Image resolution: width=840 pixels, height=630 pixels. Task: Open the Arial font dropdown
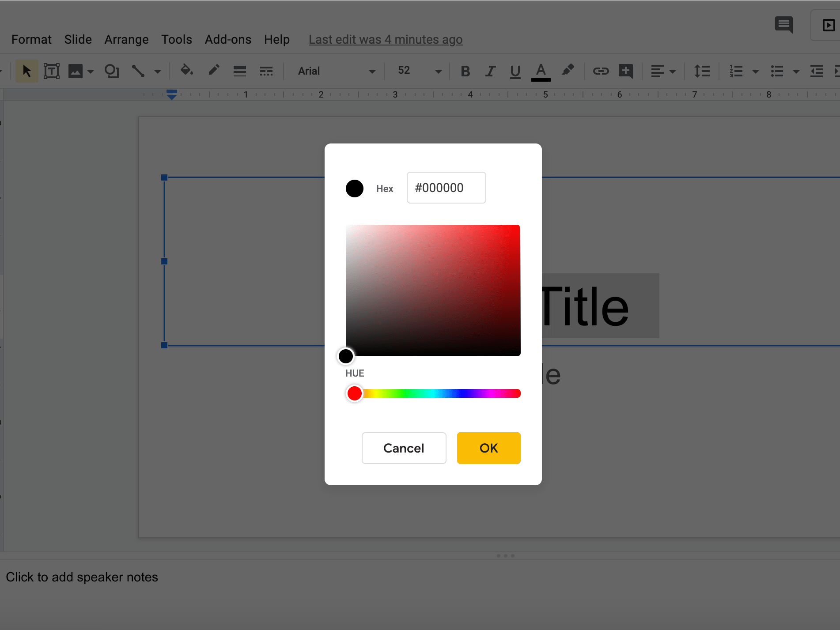click(337, 71)
